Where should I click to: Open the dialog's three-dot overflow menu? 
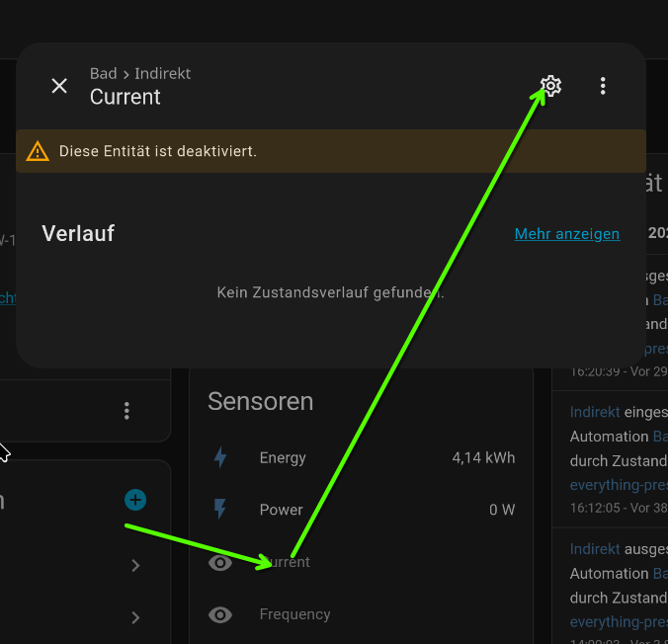(x=603, y=86)
